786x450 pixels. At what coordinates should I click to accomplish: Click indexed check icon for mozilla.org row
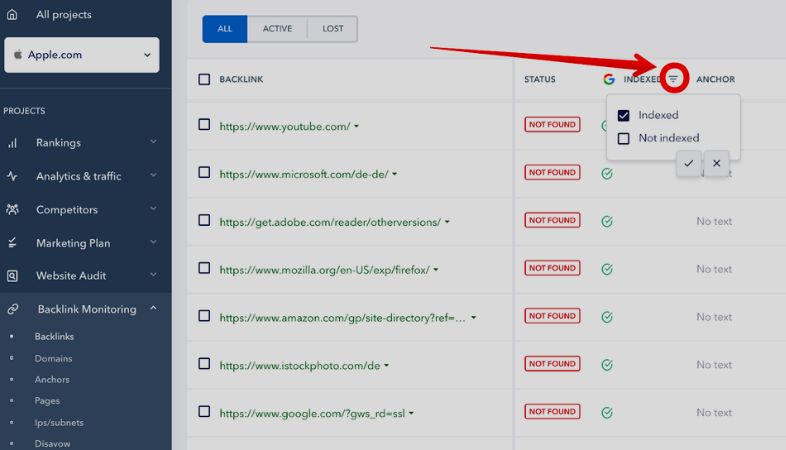click(607, 270)
